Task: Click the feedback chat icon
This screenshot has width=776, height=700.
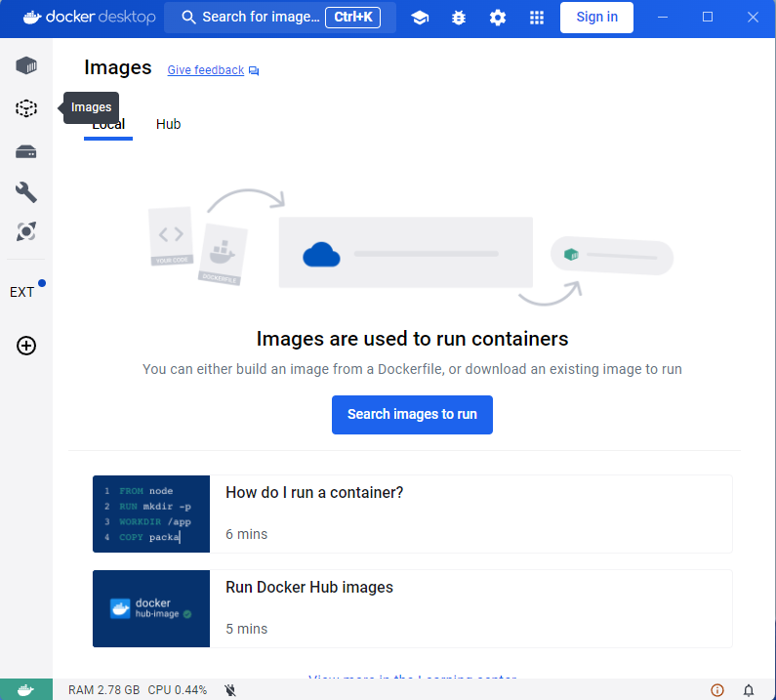Action: [x=254, y=71]
